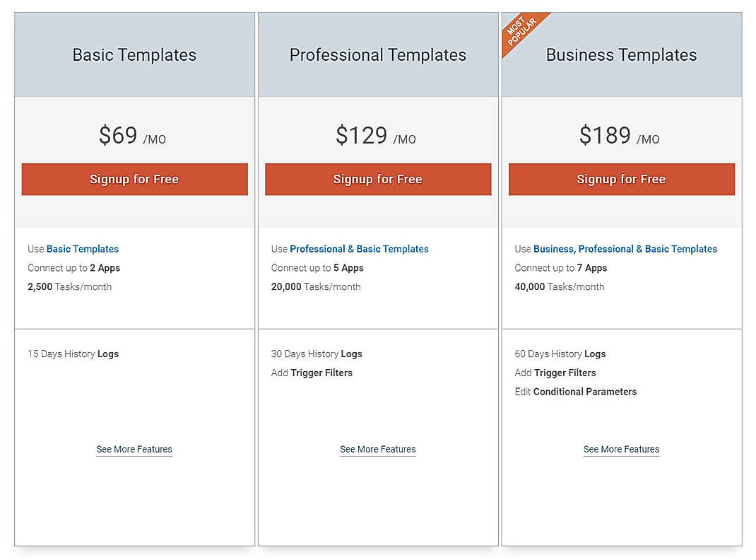The image size is (756, 560).
Task: Click the Basic Templates blue link
Action: coord(83,249)
